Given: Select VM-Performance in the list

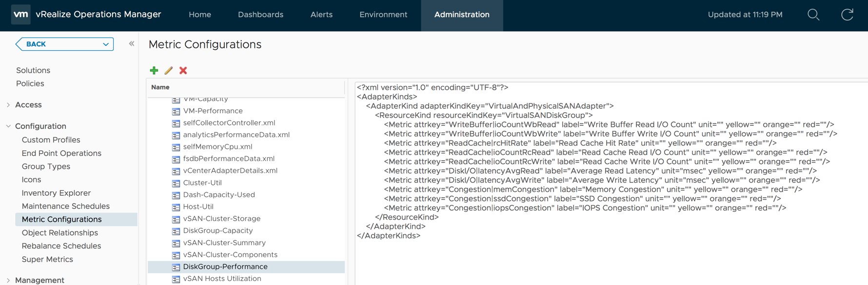Looking at the screenshot, I should click(213, 111).
